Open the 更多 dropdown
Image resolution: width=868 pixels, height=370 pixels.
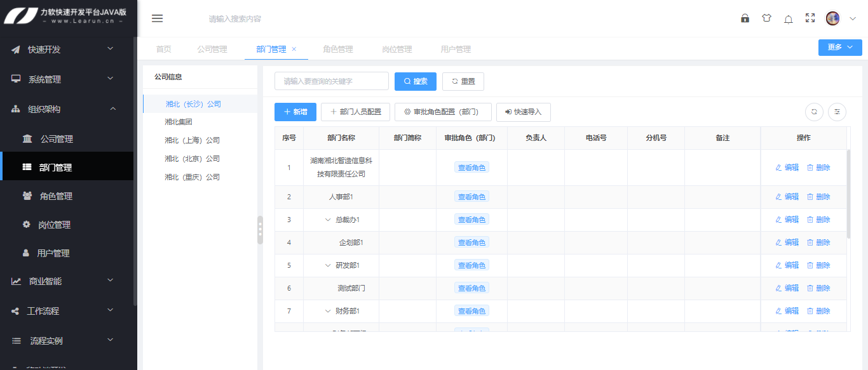point(839,47)
